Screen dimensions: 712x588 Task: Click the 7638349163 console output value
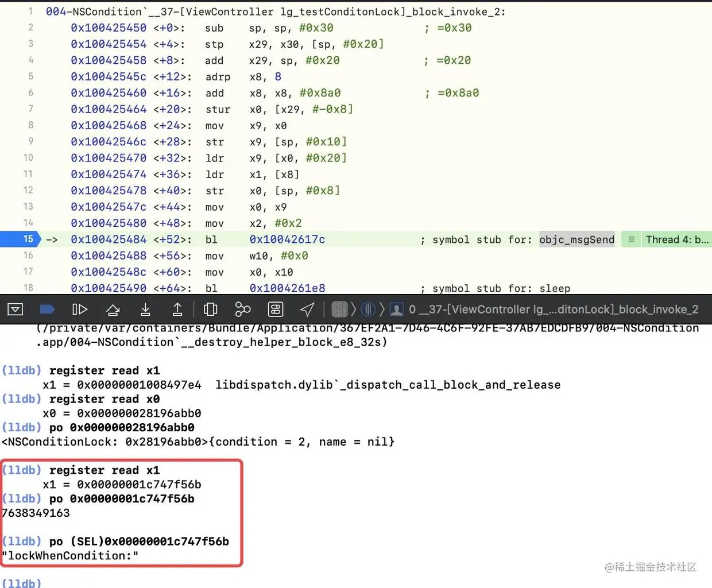(36, 513)
